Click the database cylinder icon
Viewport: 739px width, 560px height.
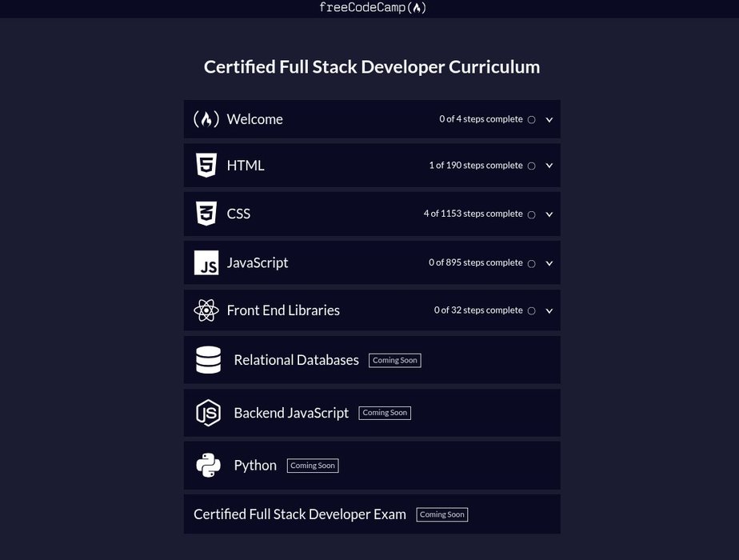[x=208, y=360]
